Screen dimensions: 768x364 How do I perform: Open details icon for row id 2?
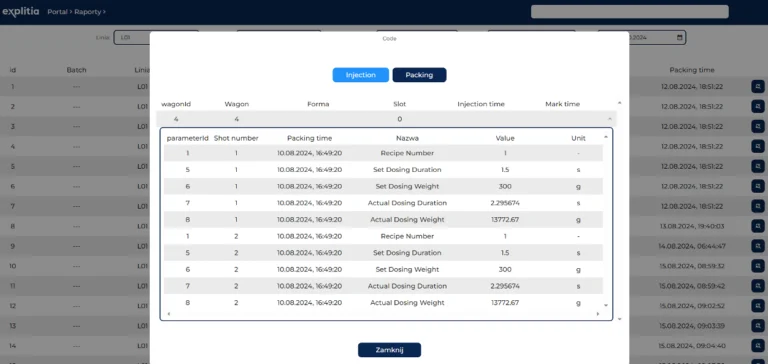[x=757, y=106]
